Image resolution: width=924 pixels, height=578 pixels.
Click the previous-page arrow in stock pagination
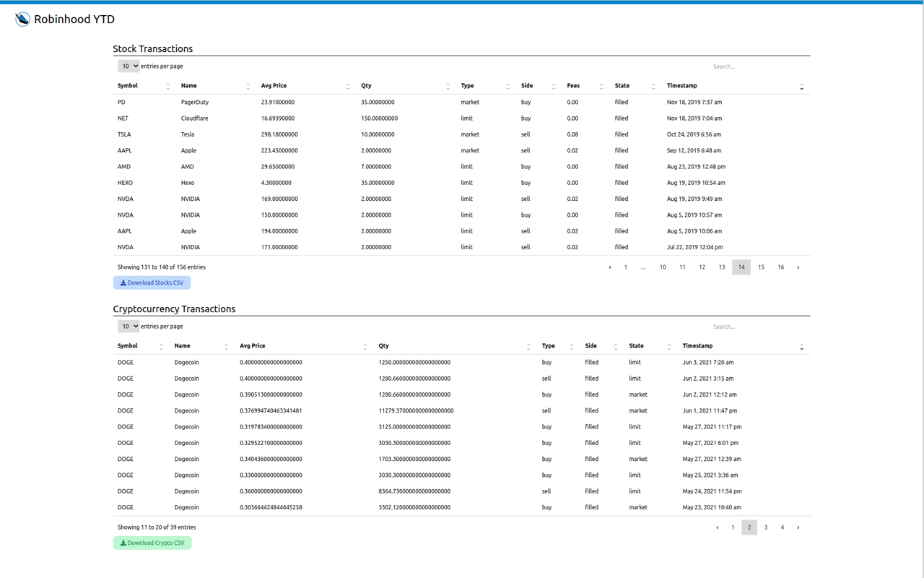(x=609, y=267)
